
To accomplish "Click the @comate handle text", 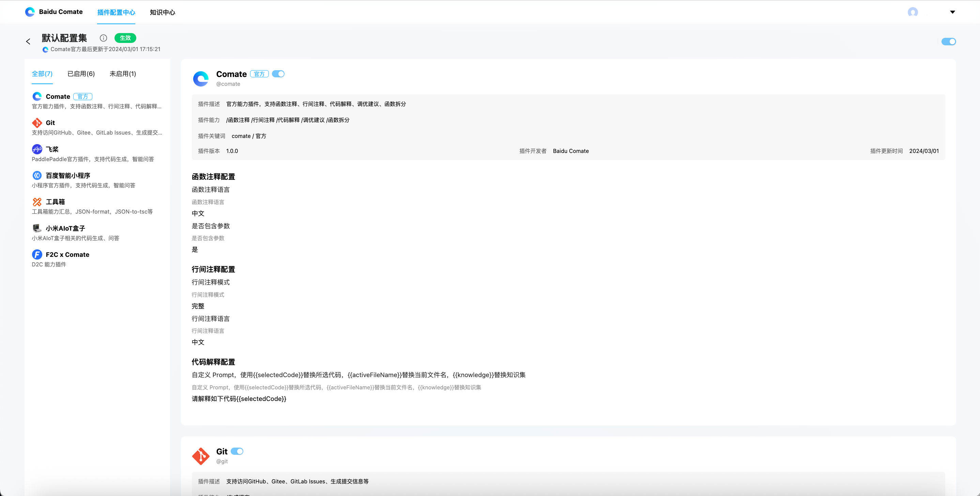I will pos(228,84).
